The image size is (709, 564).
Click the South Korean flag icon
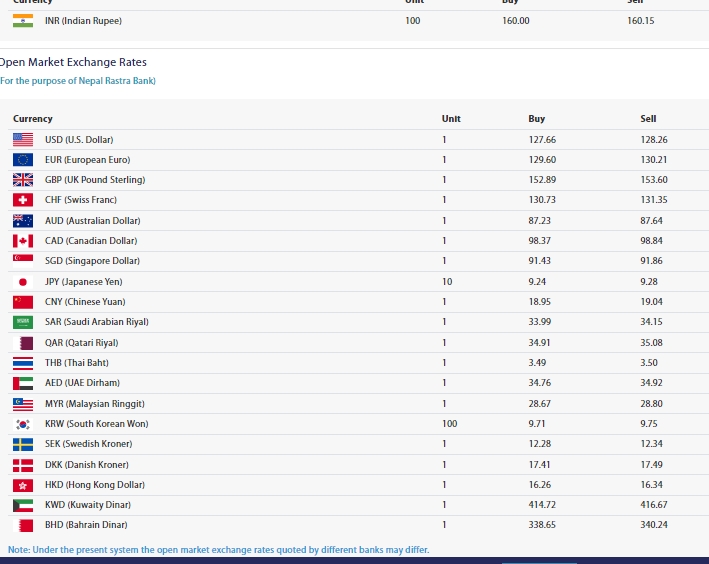pos(23,424)
